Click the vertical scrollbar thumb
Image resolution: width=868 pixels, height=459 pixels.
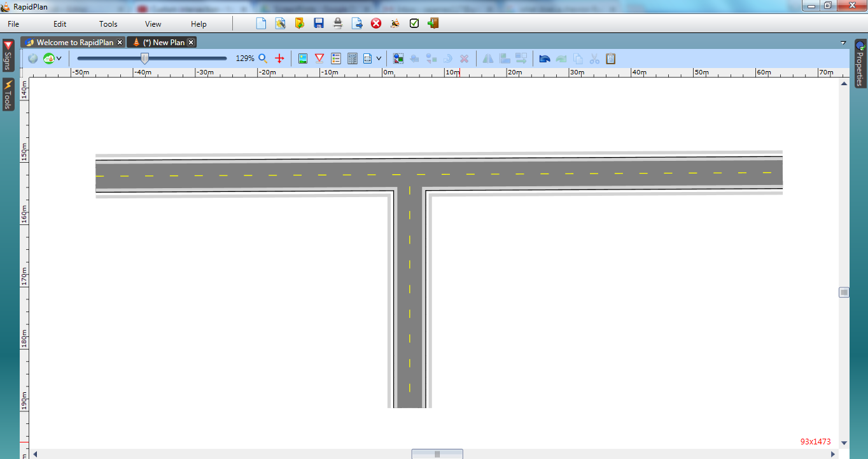844,292
